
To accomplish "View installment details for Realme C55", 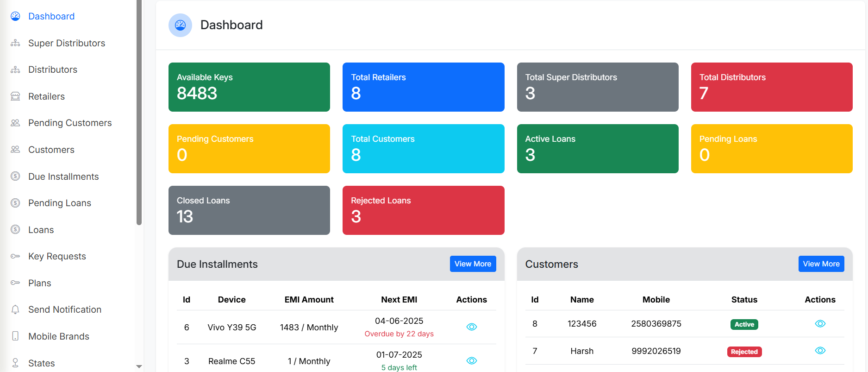I will (x=472, y=361).
